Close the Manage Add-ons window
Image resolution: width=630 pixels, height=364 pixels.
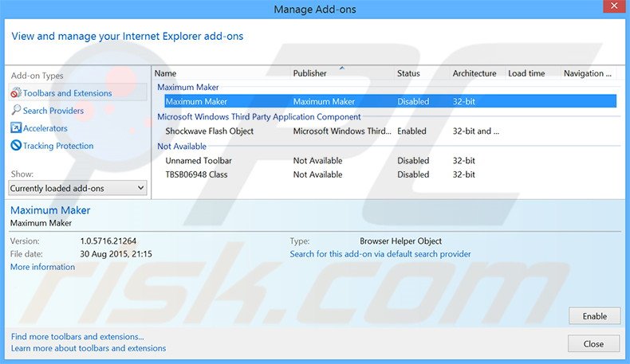614,6
